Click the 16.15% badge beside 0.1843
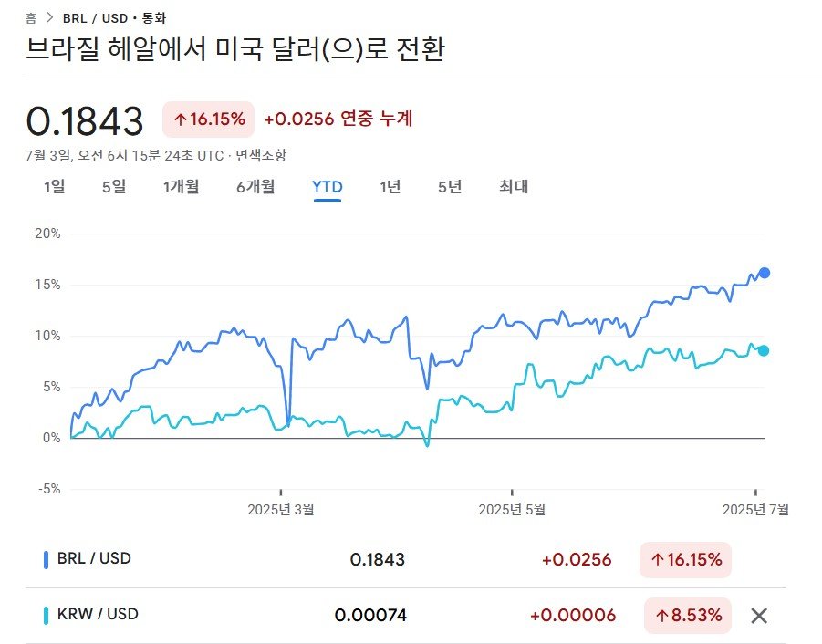The width and height of the screenshot is (822, 644). click(x=209, y=119)
